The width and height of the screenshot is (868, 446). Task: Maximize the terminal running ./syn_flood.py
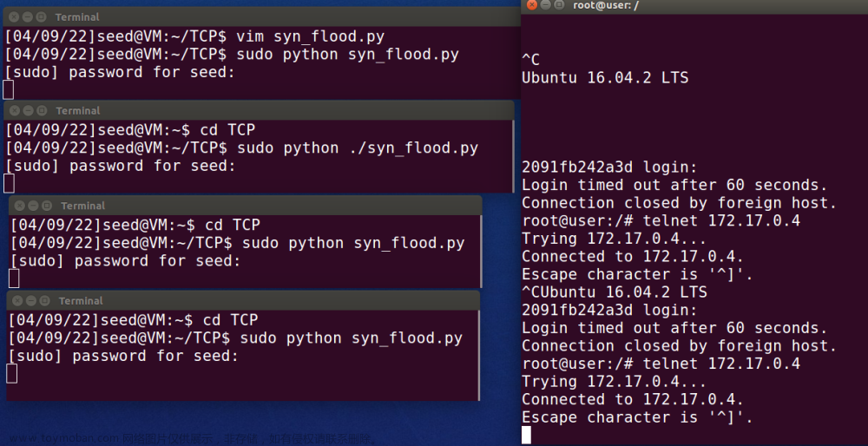[x=42, y=111]
